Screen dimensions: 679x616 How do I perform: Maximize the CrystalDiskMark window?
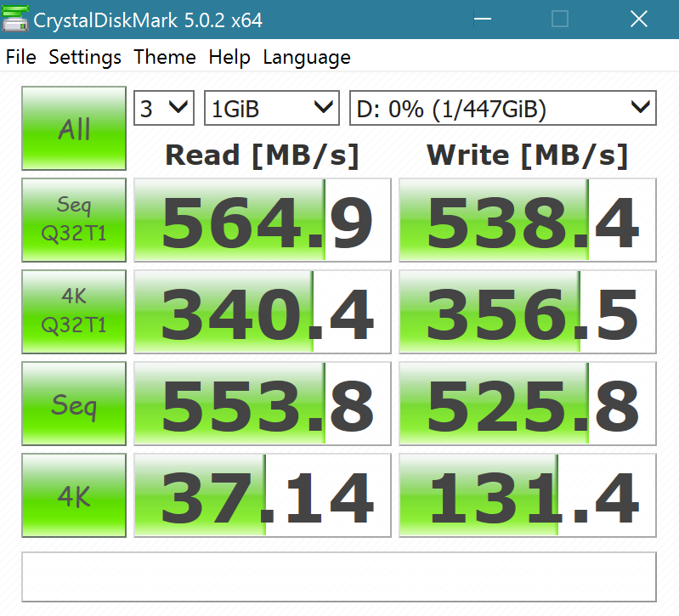click(x=560, y=19)
